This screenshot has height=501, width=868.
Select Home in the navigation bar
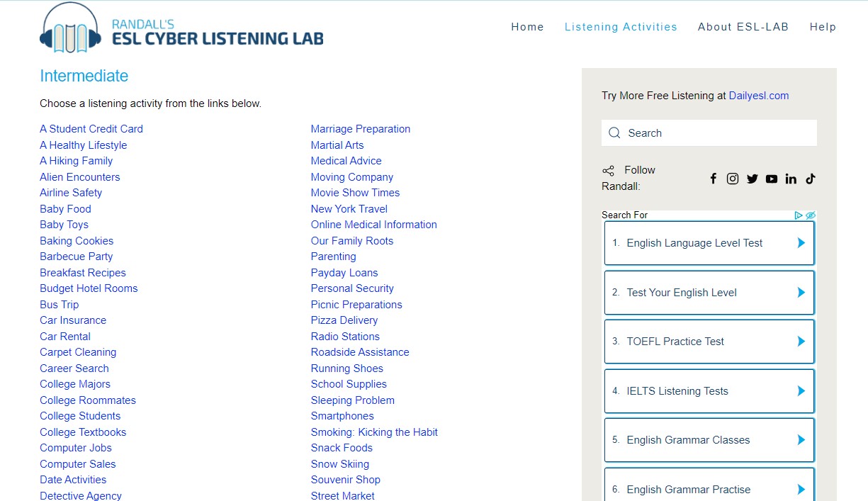pos(527,27)
